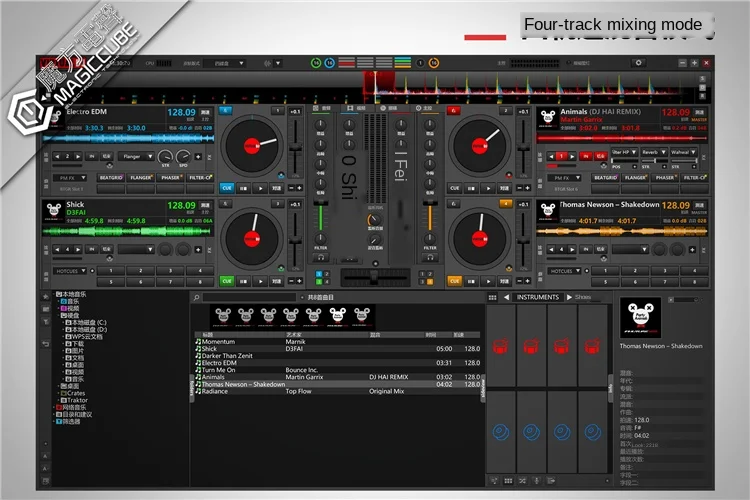Toggle loop IN on the Animals deck
This screenshot has width=750, height=500.
click(x=585, y=156)
